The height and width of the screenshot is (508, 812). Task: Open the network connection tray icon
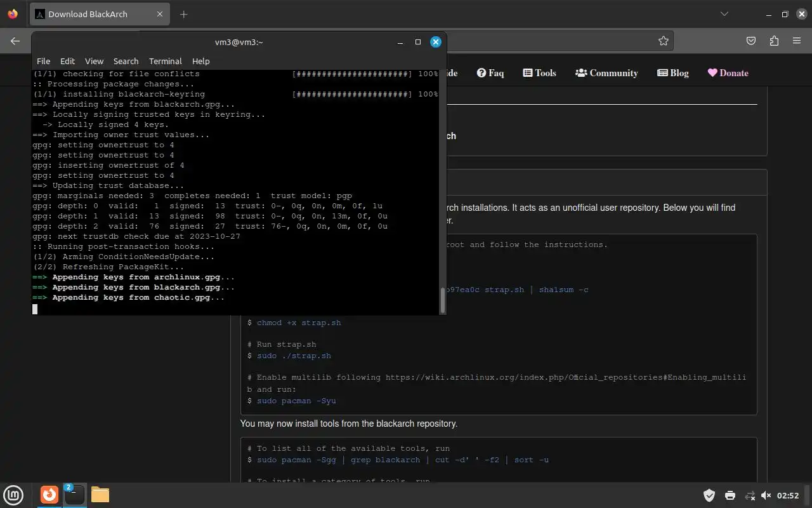750,495
